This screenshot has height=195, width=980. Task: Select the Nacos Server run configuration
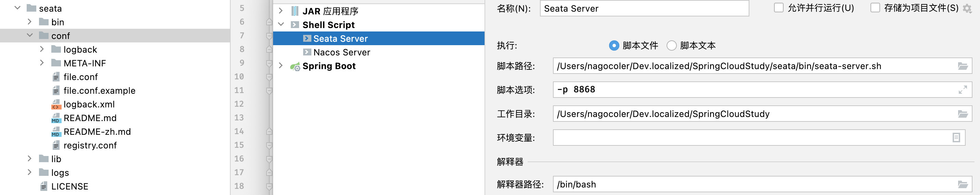[341, 52]
